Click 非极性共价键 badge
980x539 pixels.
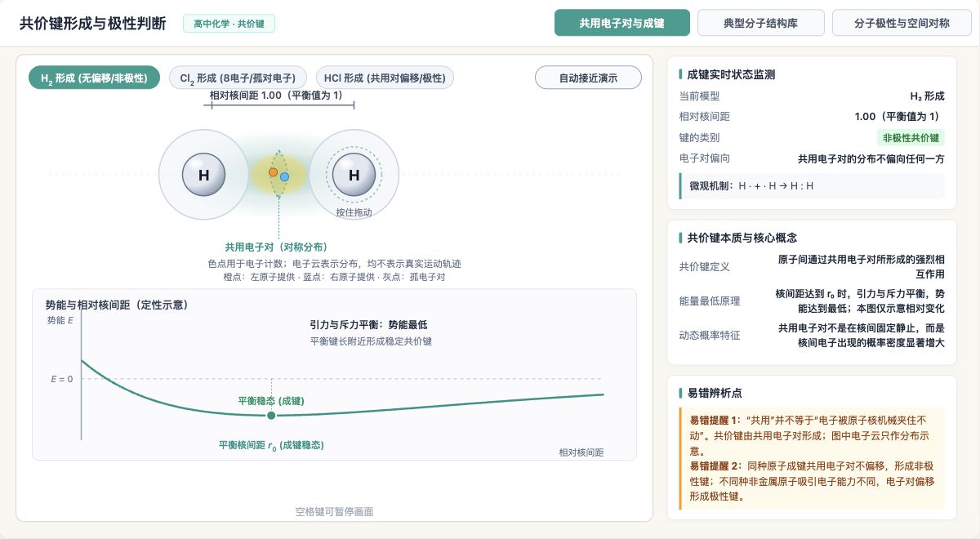pos(911,137)
